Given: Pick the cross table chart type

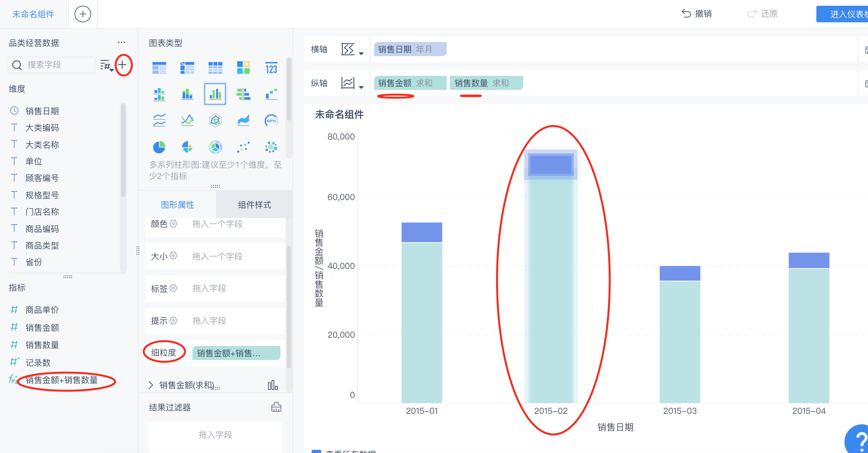Looking at the screenshot, I should (187, 68).
